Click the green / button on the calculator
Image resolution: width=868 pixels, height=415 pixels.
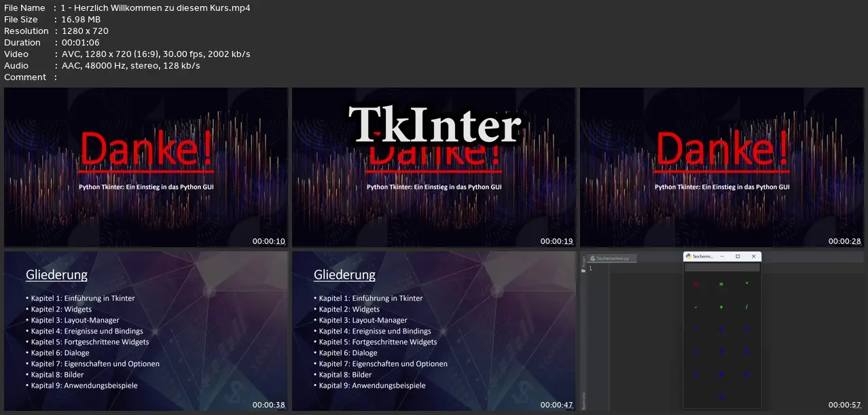[746, 307]
